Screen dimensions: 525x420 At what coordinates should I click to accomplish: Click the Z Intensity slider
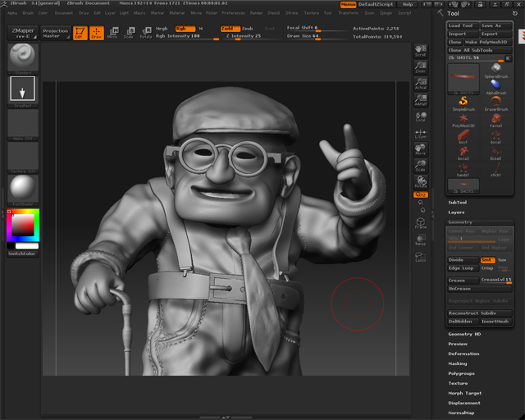tap(244, 36)
